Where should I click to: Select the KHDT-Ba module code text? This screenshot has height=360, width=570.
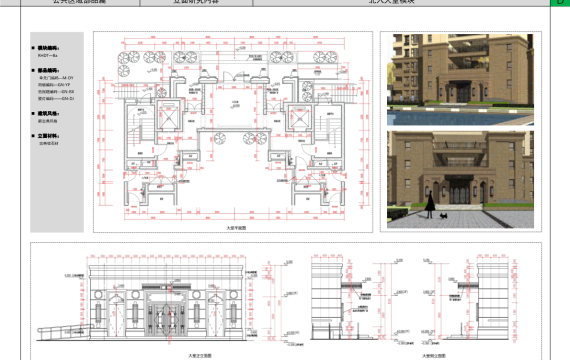click(47, 56)
